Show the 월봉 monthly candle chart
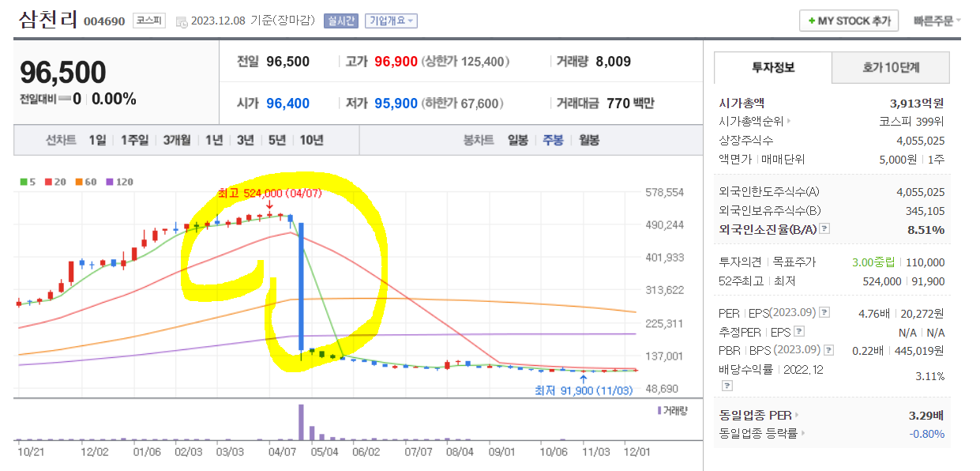Screen dimensions: 980x471 tap(589, 140)
